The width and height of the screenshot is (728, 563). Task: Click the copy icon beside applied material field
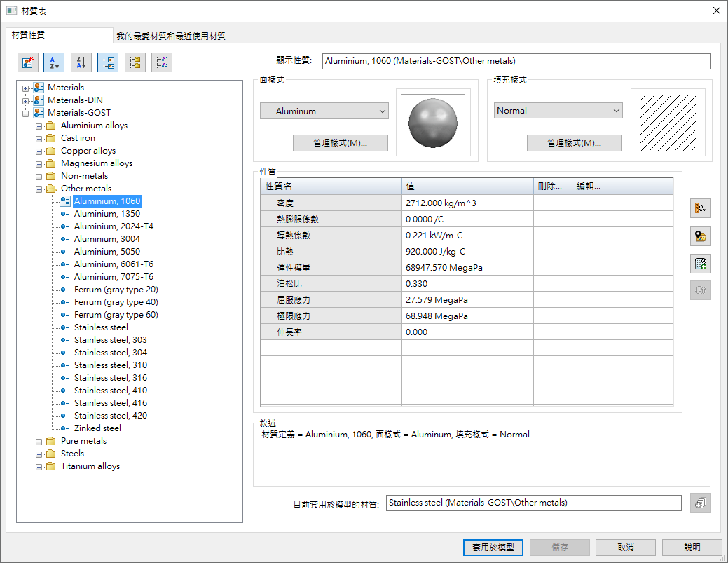tap(700, 503)
